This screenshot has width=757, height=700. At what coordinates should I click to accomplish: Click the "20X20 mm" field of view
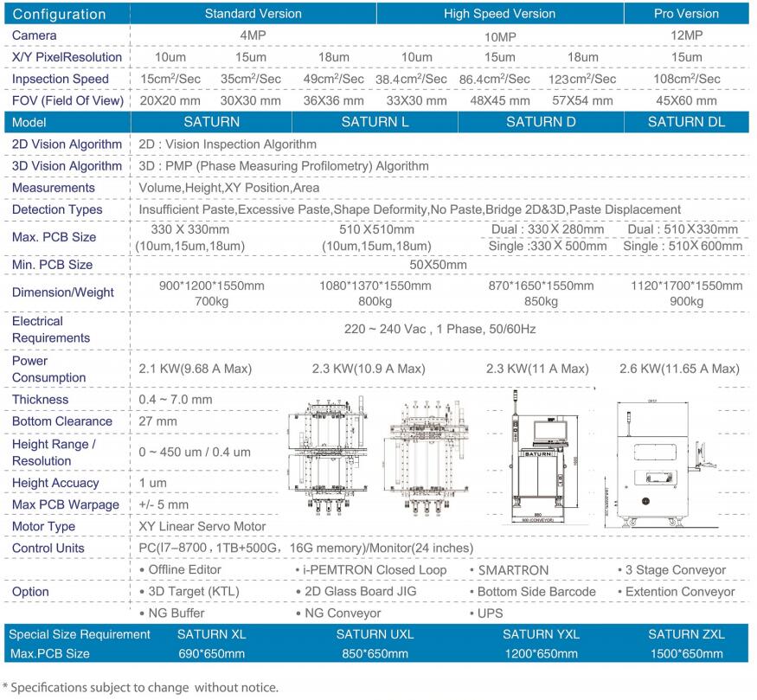[x=170, y=101]
